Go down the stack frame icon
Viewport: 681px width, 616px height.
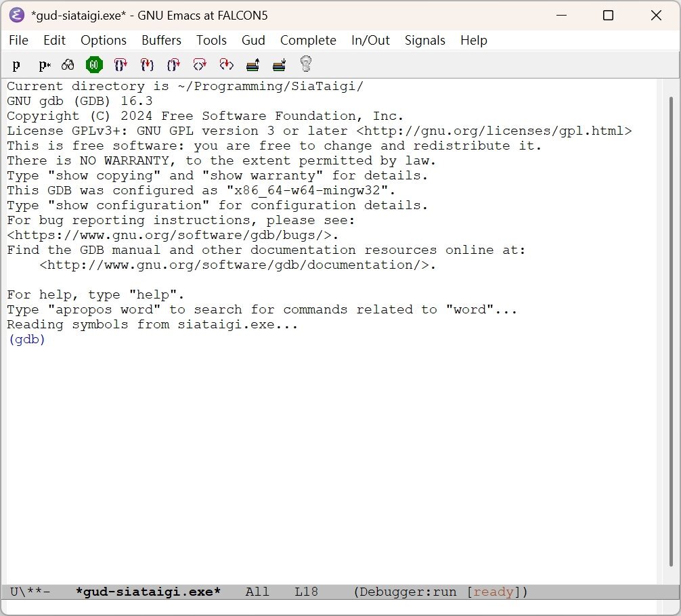[279, 65]
